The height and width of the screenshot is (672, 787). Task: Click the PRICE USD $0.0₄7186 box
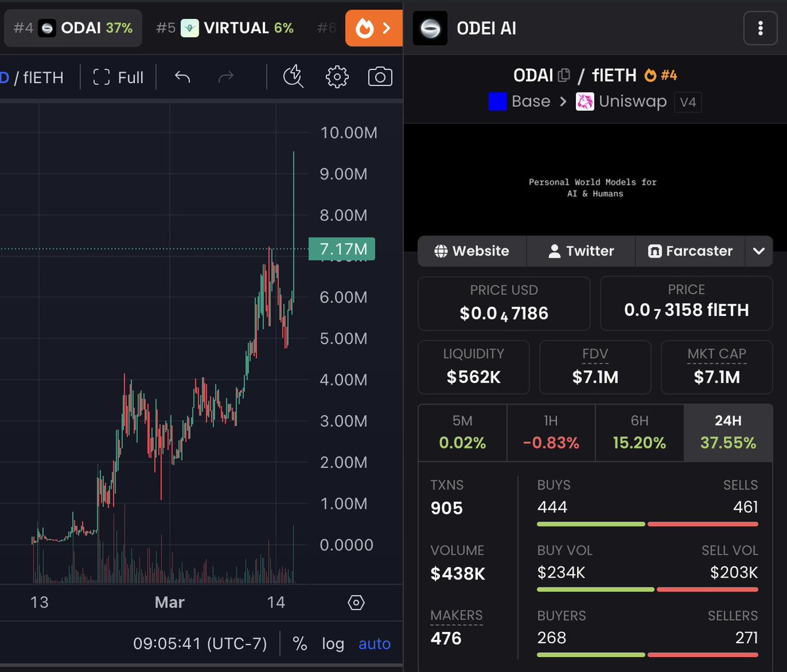[x=504, y=304]
